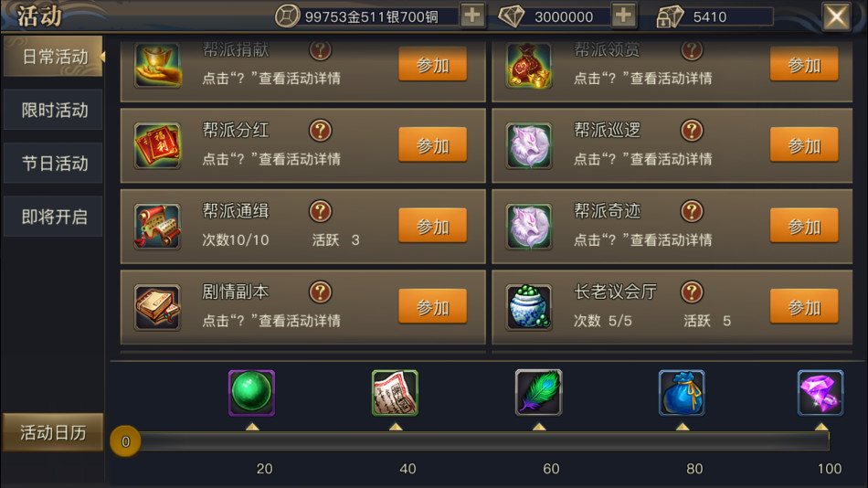View details via 剧情副本 question mark

point(320,292)
